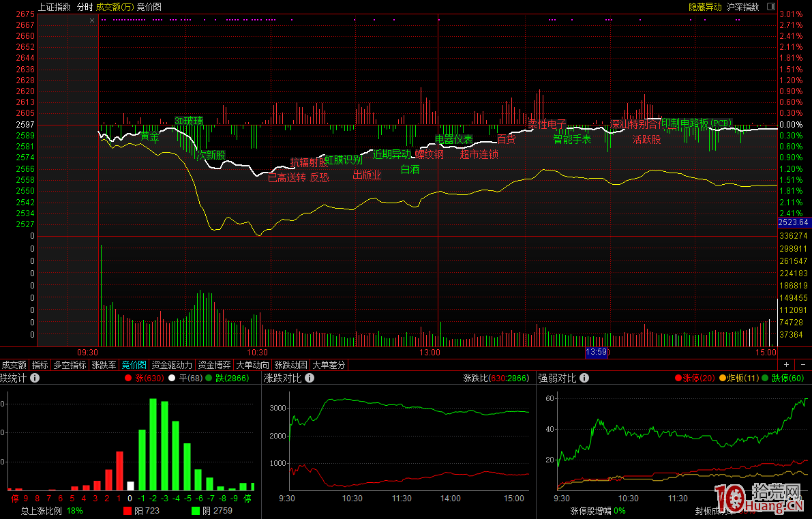Toggle the red 涨(630) legend dot

click(x=127, y=378)
